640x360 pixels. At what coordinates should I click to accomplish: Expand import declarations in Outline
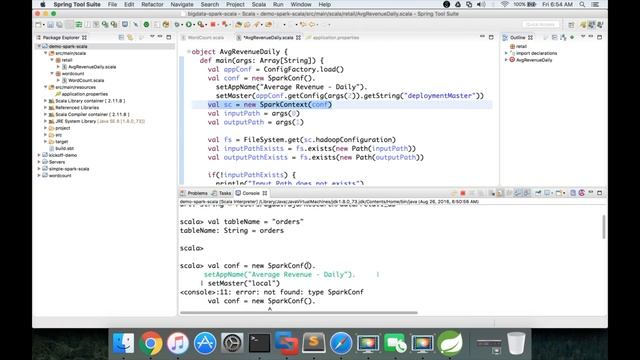click(507, 53)
